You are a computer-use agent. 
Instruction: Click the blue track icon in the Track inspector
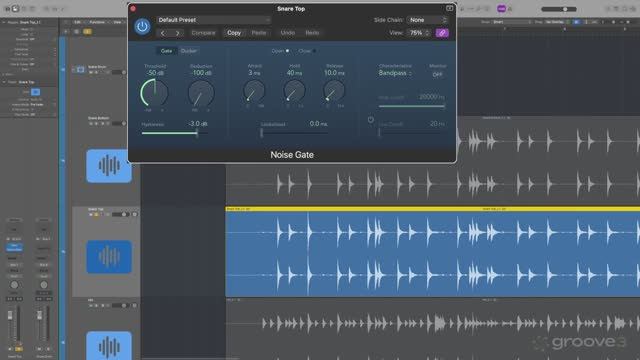click(x=36, y=92)
